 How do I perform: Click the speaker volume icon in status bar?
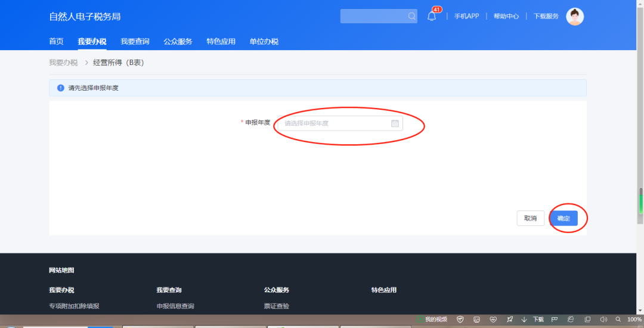point(603,319)
